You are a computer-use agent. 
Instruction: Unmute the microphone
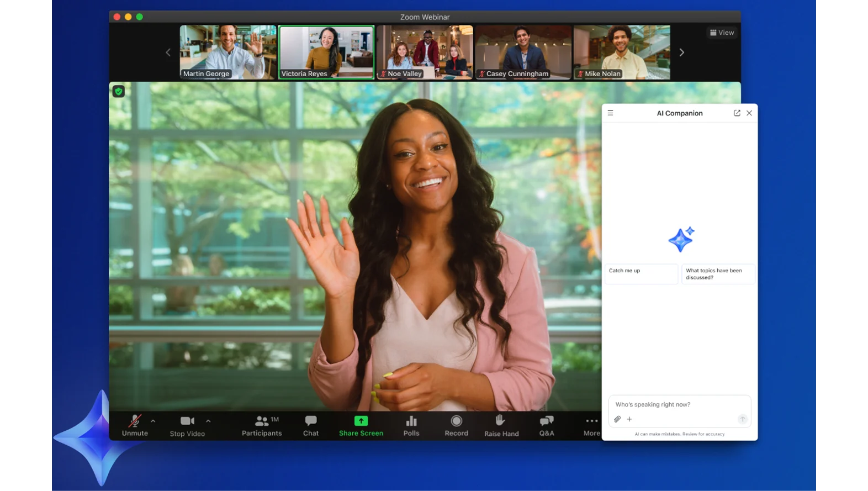tap(135, 426)
